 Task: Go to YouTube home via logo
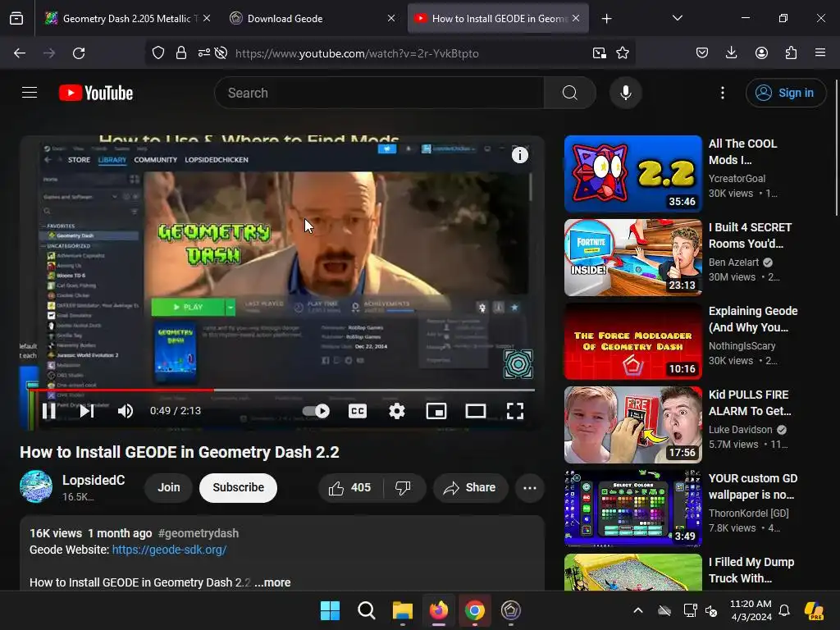click(96, 94)
